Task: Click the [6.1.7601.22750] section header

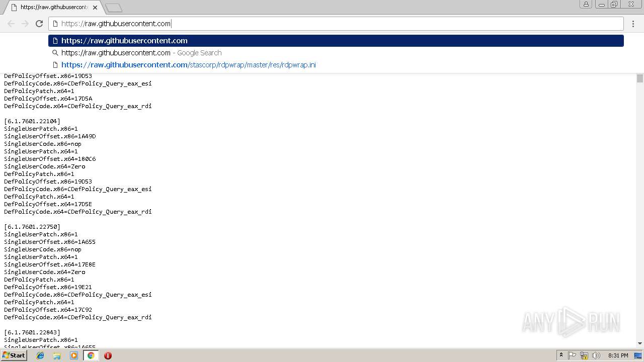Action: [x=32, y=227]
